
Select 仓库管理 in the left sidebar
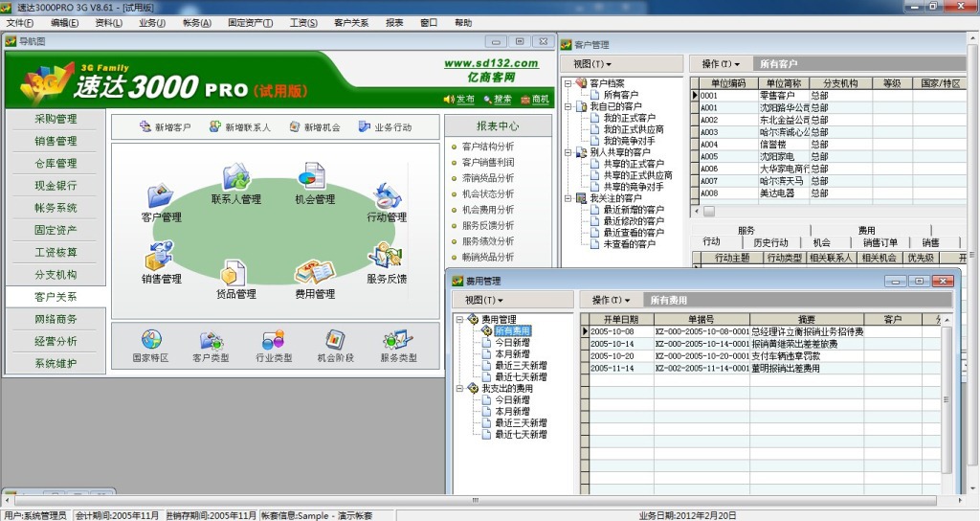56,163
